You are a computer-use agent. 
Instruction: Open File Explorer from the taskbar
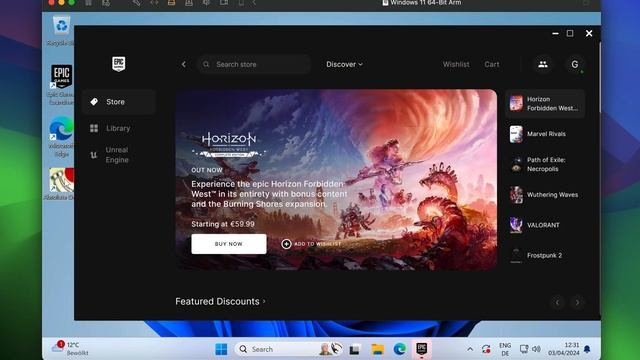(x=378, y=349)
